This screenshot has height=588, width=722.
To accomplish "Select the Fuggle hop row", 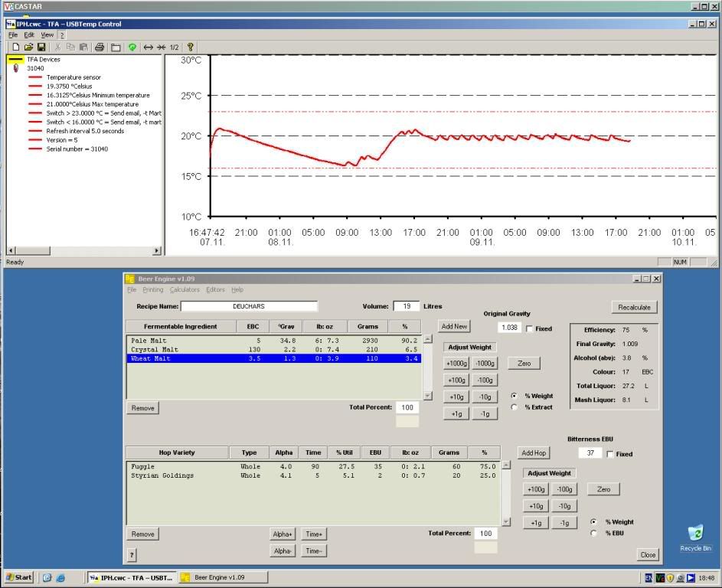I will 313,467.
